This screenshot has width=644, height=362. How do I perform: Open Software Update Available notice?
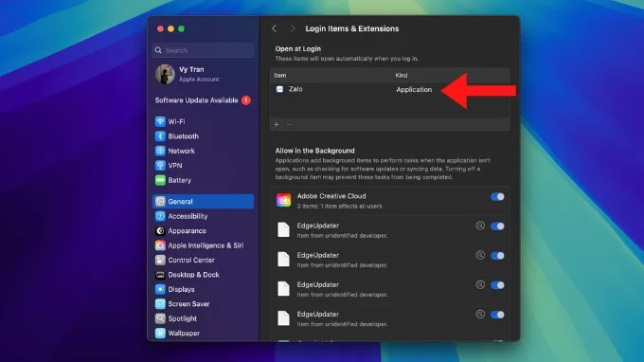tap(203, 100)
